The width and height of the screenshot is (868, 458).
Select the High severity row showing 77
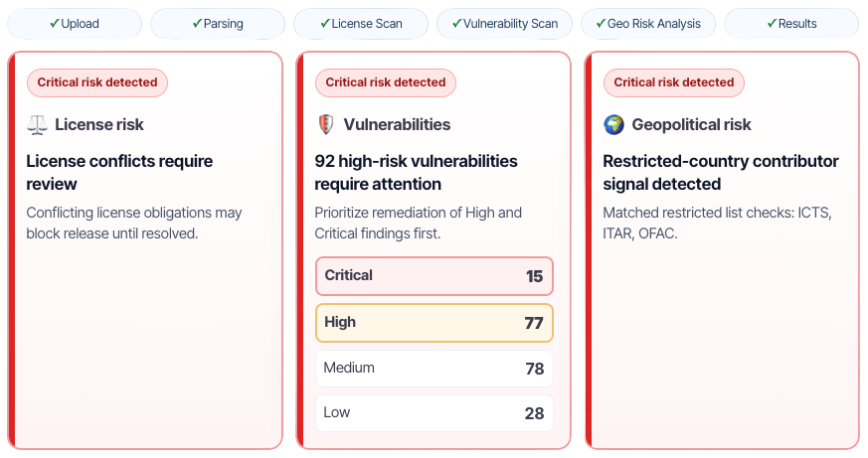pos(434,323)
